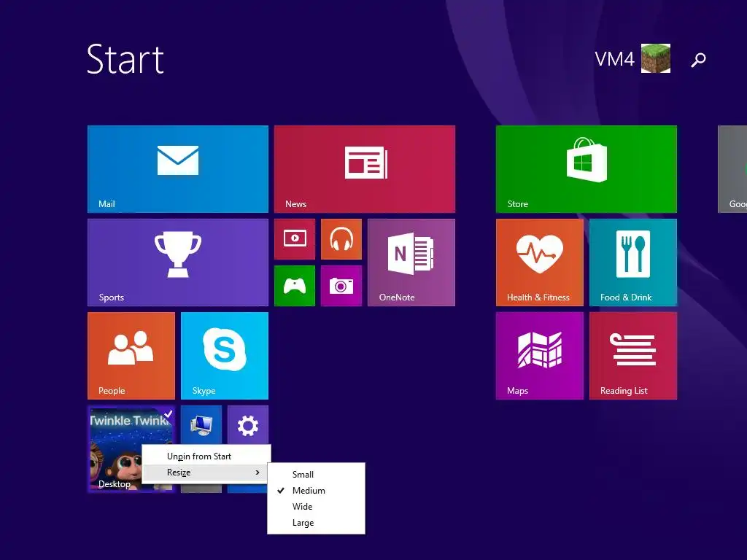Open the Food & Drink tile
This screenshot has height=560, width=747.
point(632,262)
